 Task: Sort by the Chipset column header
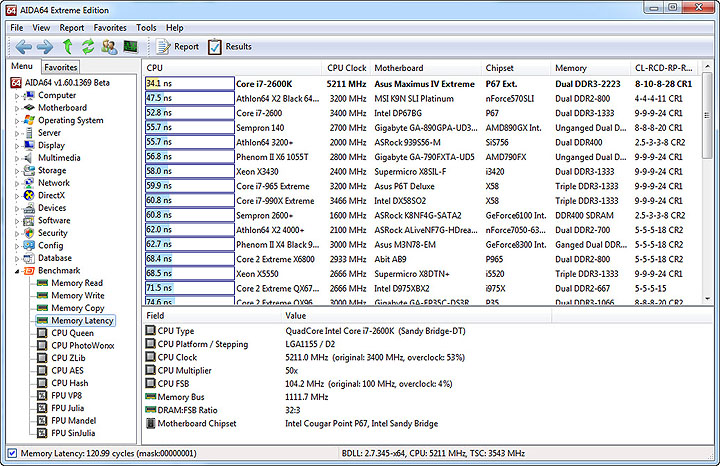[x=516, y=68]
